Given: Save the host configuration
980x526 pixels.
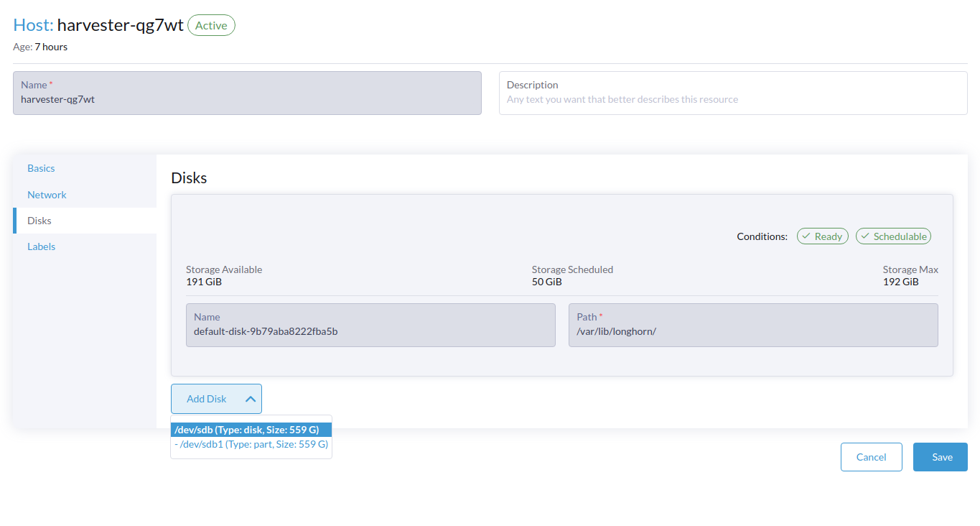Looking at the screenshot, I should [940, 456].
